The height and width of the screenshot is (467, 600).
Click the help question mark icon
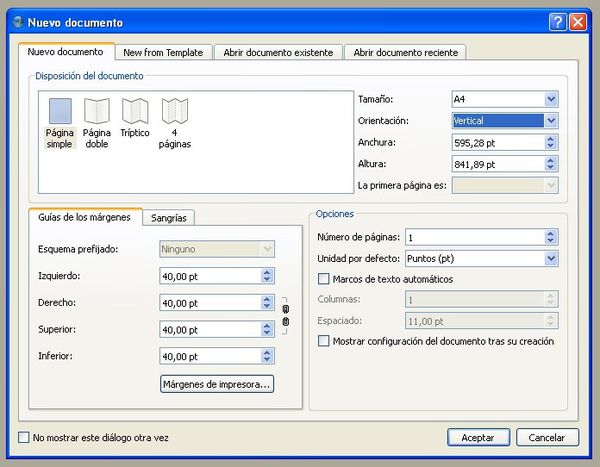tap(559, 21)
